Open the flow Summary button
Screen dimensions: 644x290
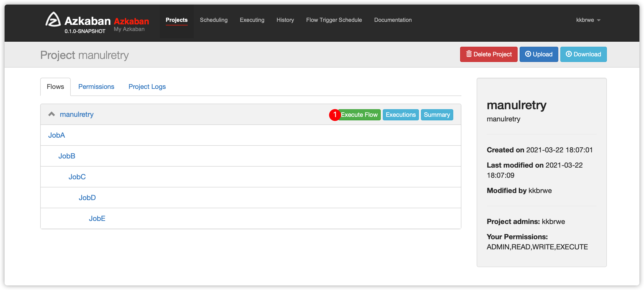click(x=437, y=115)
